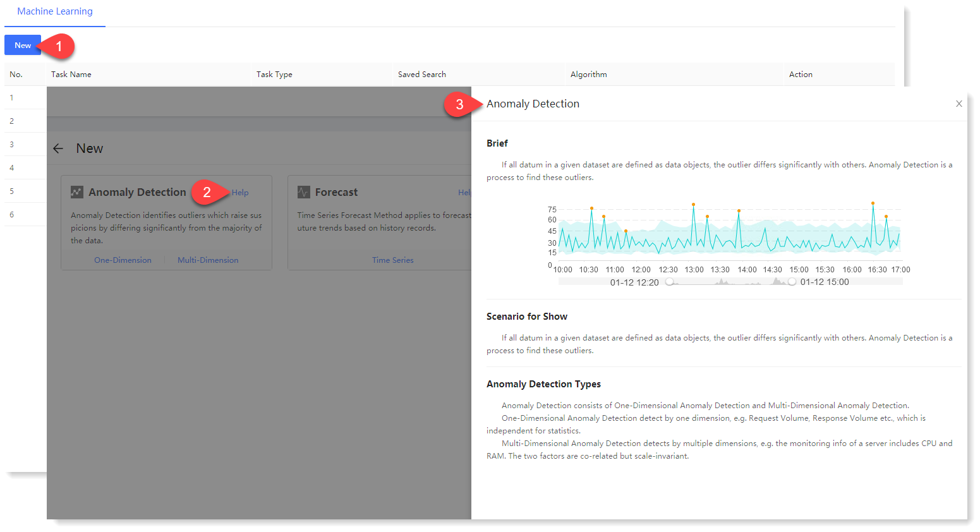Click the Task Type column header
The width and height of the screenshot is (980, 532).
(x=274, y=75)
